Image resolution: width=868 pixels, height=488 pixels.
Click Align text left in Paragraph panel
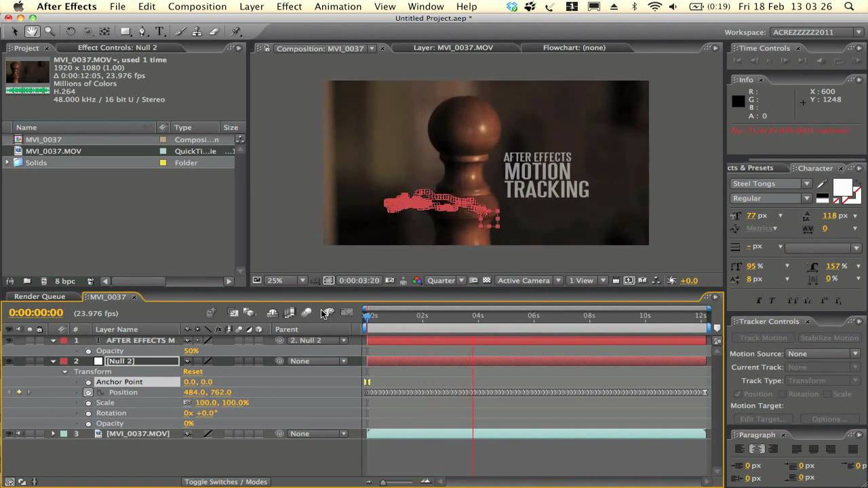[x=740, y=449]
